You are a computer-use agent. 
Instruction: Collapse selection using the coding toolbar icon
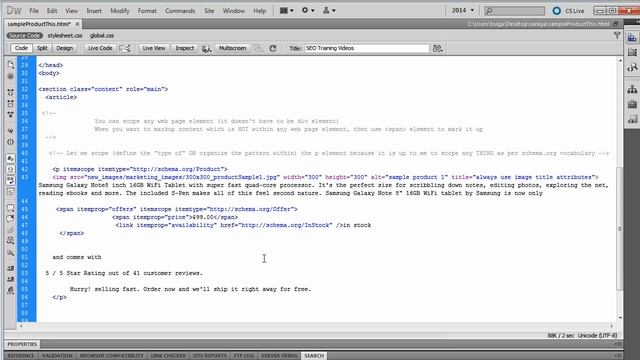point(11,104)
